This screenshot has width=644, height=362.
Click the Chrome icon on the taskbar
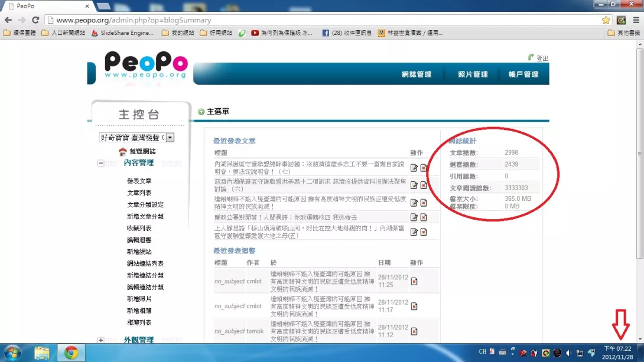click(x=71, y=353)
